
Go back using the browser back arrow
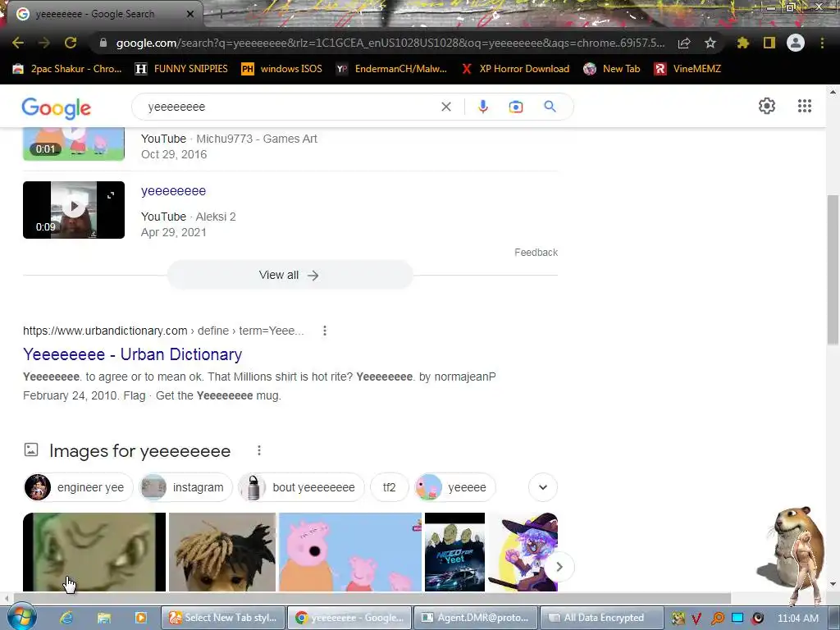click(18, 43)
